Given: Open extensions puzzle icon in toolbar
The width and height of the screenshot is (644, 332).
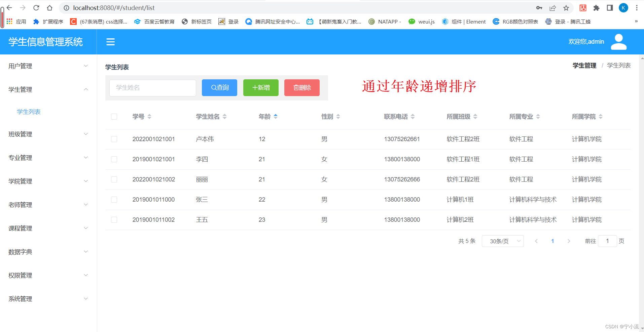Looking at the screenshot, I should pos(596,8).
